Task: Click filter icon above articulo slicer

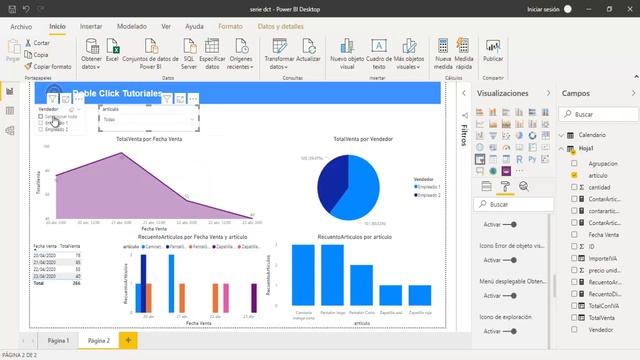Action: pos(167,98)
